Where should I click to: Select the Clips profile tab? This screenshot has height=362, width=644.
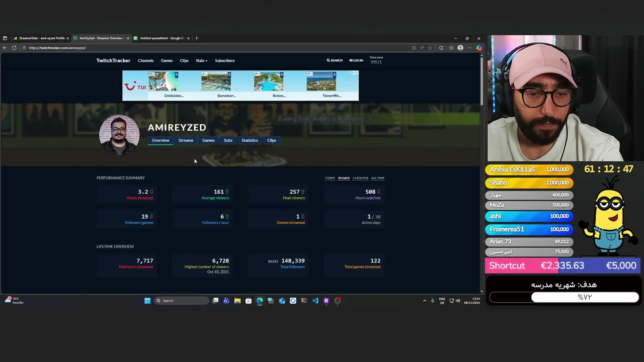pyautogui.click(x=272, y=140)
